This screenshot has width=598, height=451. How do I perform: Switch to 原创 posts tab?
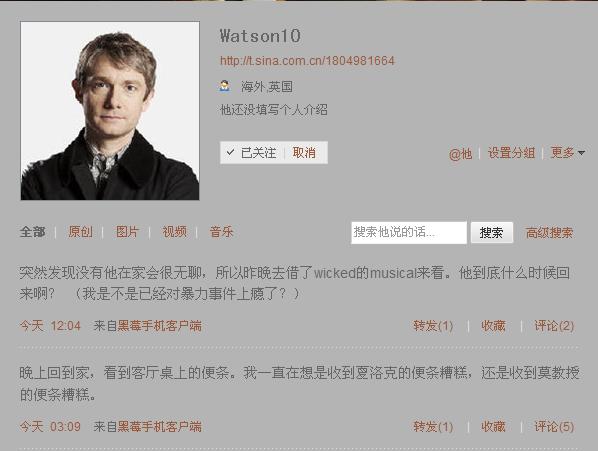[80, 232]
